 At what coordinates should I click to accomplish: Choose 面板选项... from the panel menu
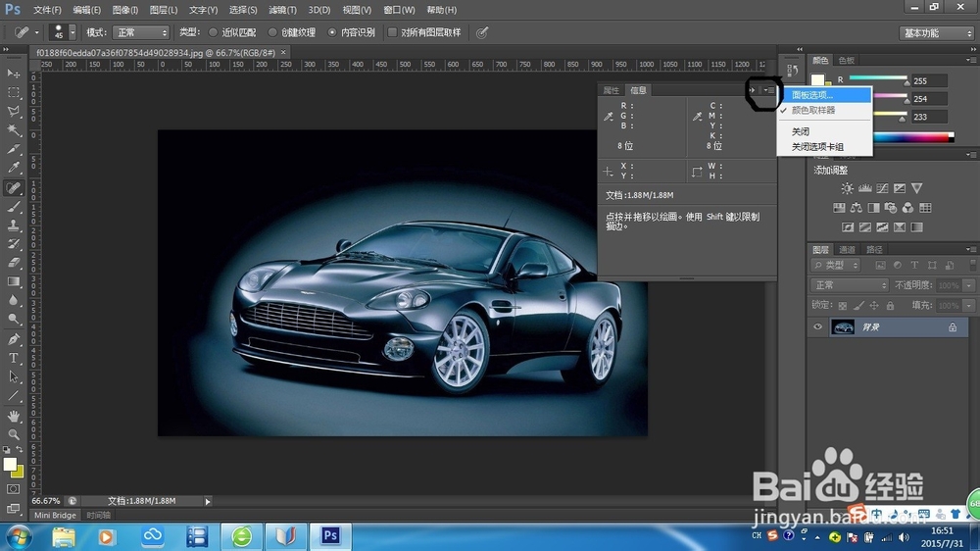coord(812,95)
